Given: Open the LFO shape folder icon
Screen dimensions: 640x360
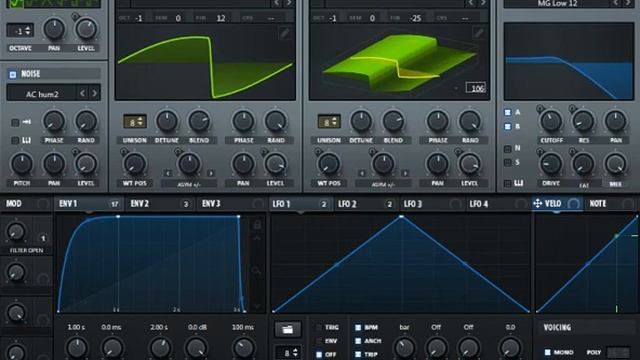Looking at the screenshot, I should tap(287, 329).
